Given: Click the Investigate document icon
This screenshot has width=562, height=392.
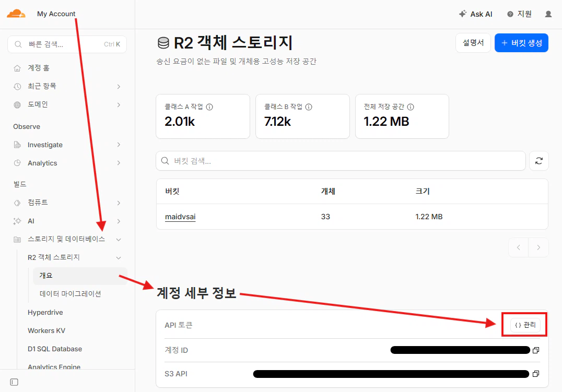Looking at the screenshot, I should (17, 145).
